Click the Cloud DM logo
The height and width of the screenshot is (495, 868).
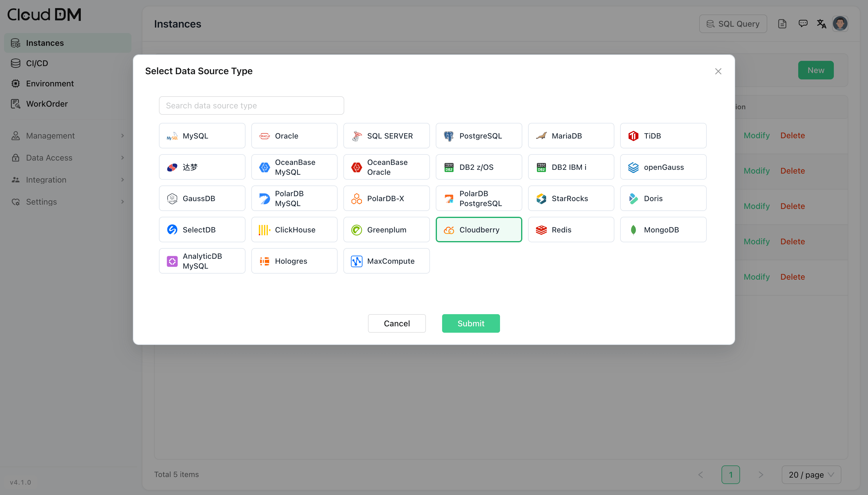tap(45, 14)
